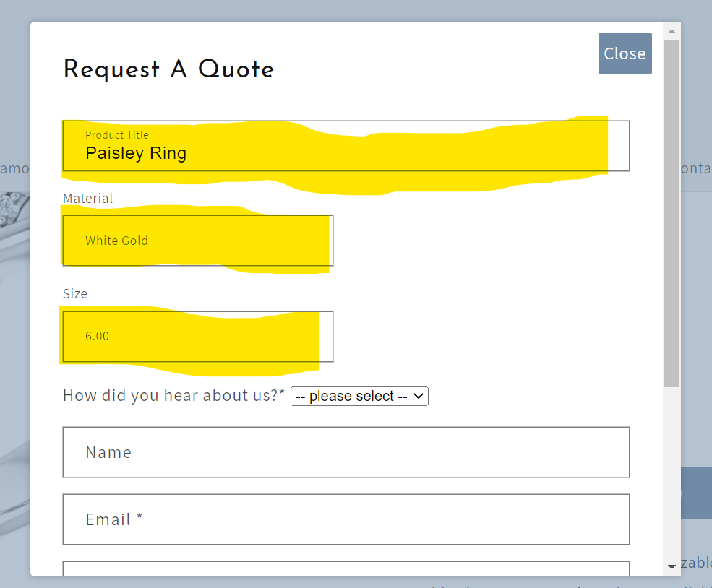Focus the Name input field
712x588 pixels.
(x=346, y=452)
